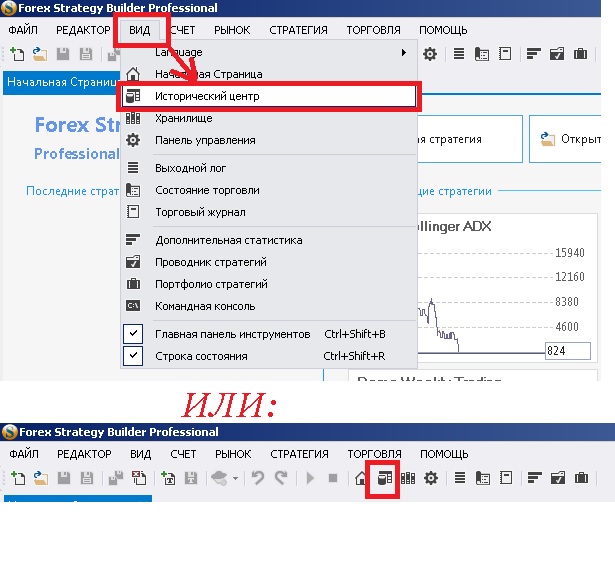Toggle Главная панель инструментов checkbox
This screenshot has height=570, width=615.
tap(133, 334)
